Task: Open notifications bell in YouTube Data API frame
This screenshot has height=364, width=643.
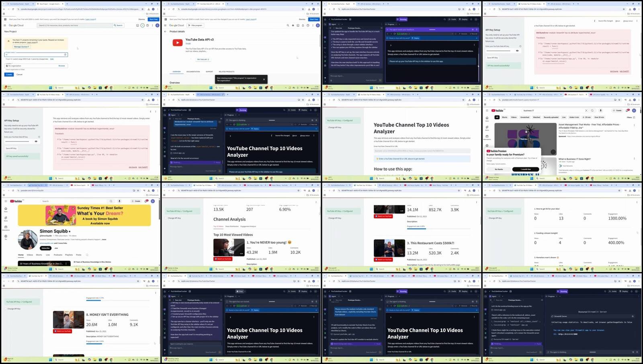Action: [303, 25]
